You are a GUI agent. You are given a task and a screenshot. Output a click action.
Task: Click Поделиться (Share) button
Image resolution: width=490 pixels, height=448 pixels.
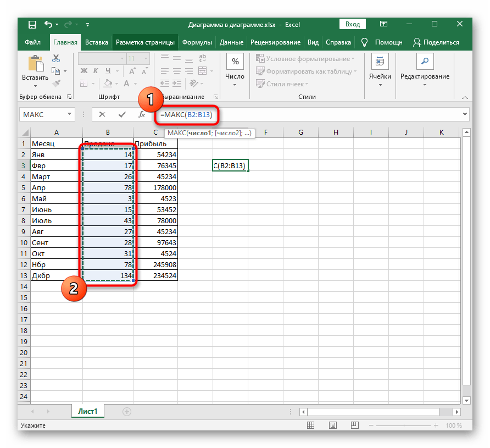point(436,42)
